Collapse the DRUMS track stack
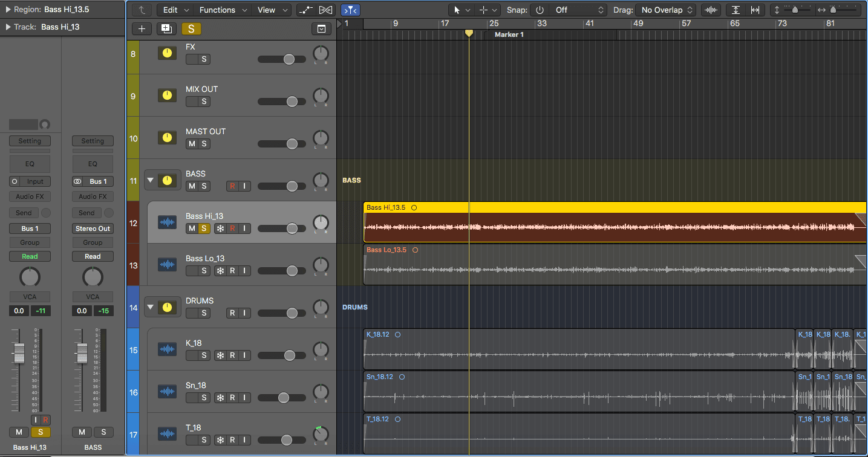The image size is (868, 457). tap(151, 307)
